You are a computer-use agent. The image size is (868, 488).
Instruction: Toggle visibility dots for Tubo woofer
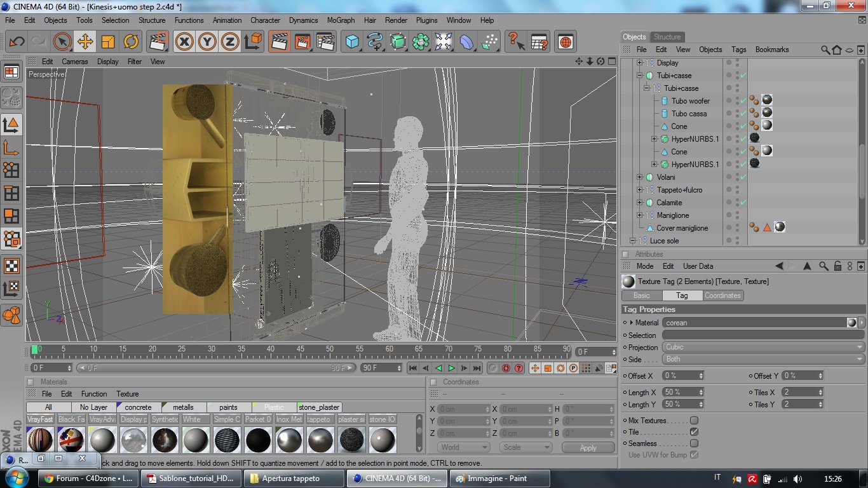[737, 101]
